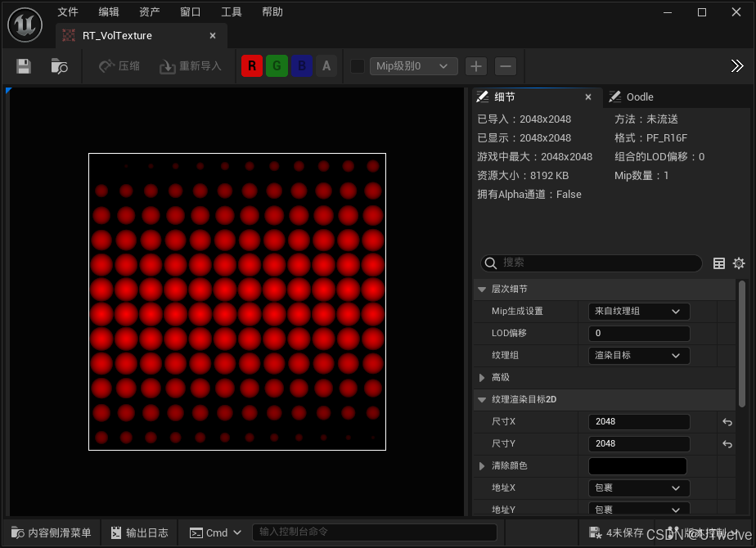
Task: Save the asset with the floppy disk icon
Action: pyautogui.click(x=24, y=66)
